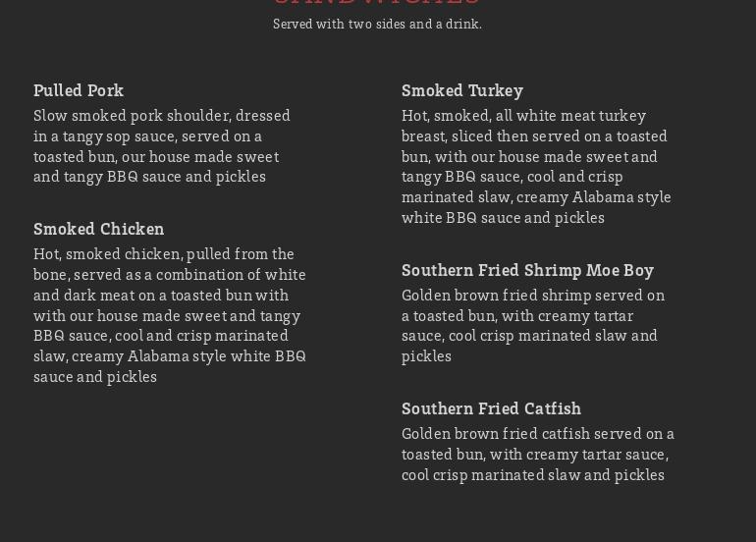Click 'cool crisp marinated slaw and pickles' catfish line

point(532,475)
